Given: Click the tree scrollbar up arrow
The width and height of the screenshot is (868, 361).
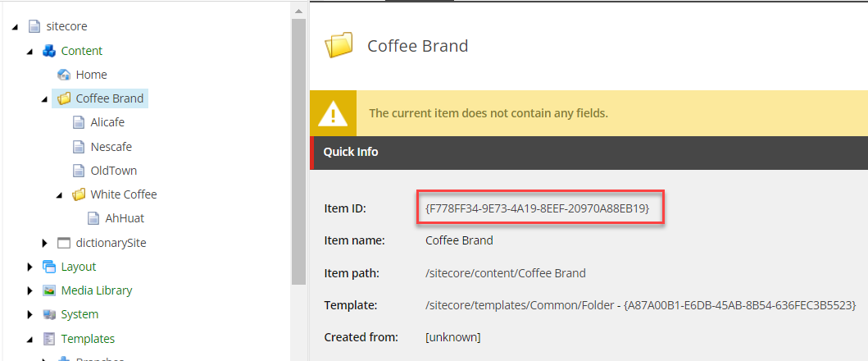Looking at the screenshot, I should click(298, 11).
